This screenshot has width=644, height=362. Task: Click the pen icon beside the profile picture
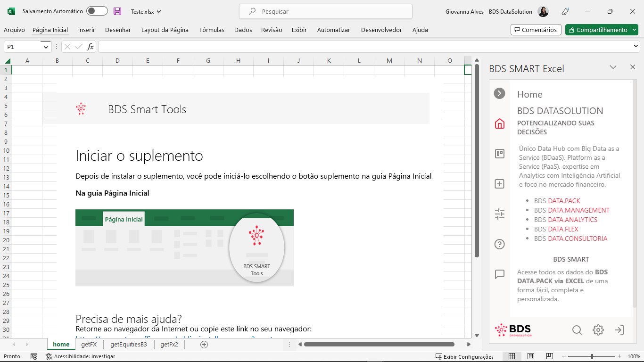566,11
